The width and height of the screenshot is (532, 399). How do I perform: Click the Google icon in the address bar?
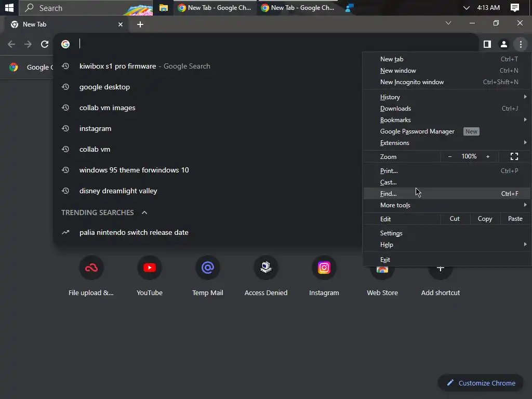pos(65,44)
